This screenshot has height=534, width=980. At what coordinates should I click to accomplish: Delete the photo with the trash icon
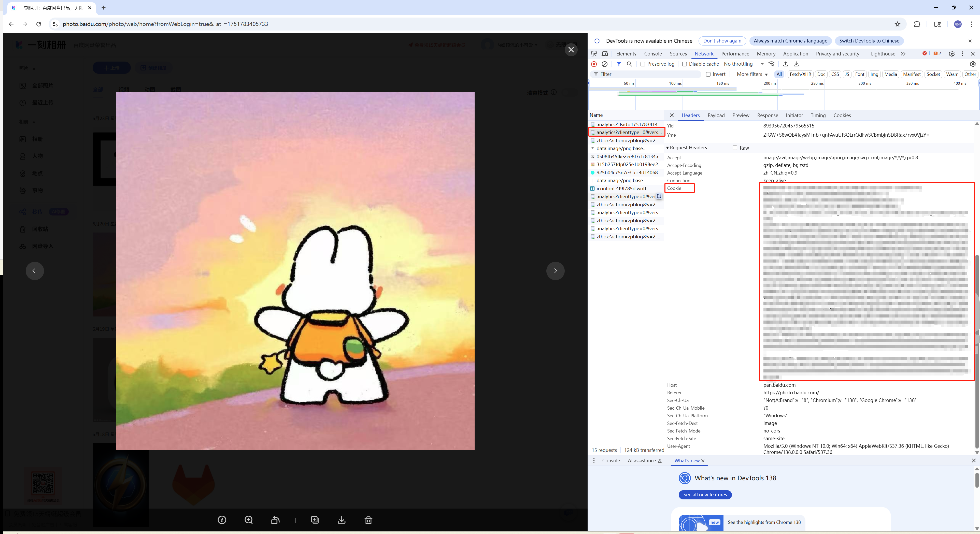[x=368, y=520]
